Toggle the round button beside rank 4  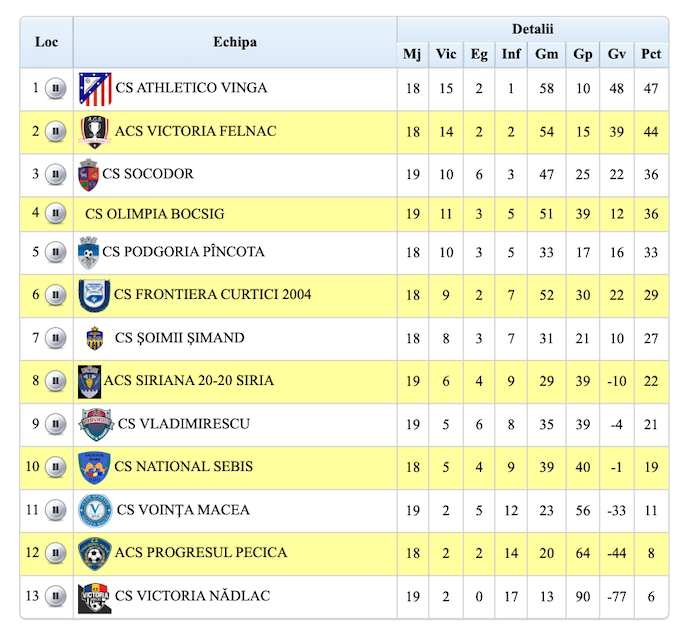tap(56, 214)
